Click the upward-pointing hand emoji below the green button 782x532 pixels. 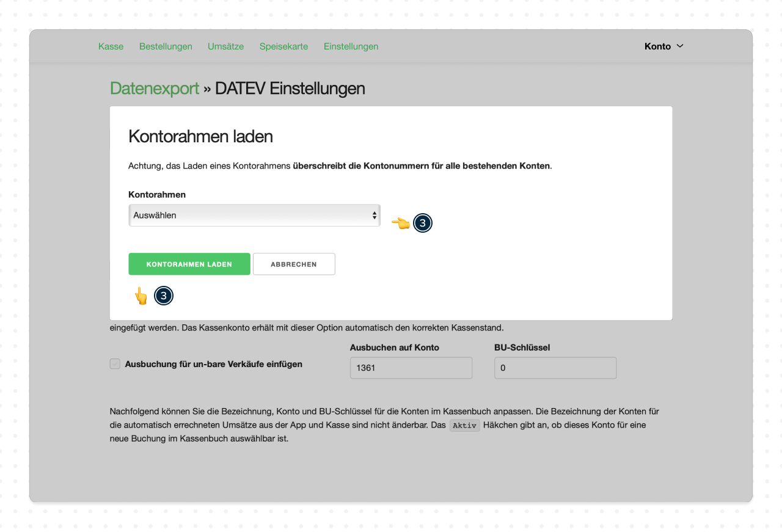coord(141,296)
